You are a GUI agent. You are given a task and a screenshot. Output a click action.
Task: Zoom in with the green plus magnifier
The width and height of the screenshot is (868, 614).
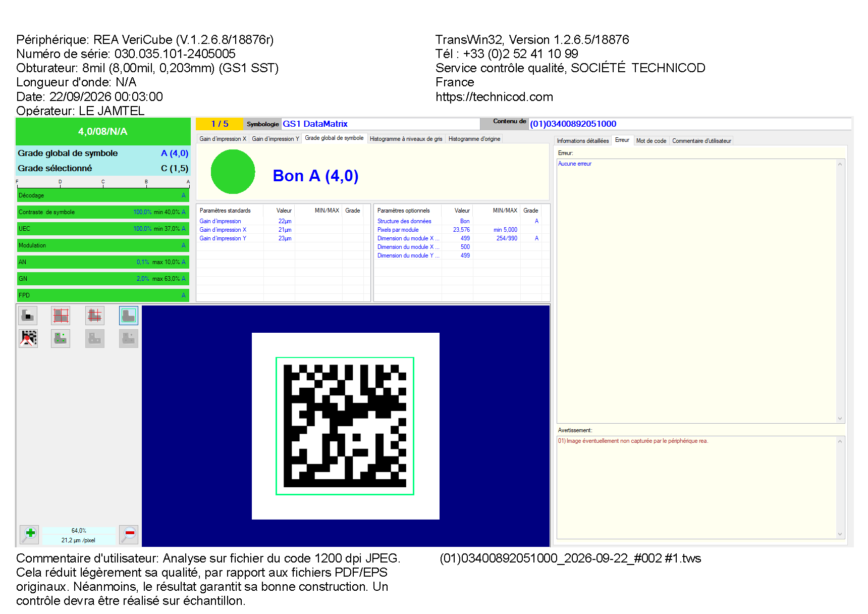[x=30, y=534]
